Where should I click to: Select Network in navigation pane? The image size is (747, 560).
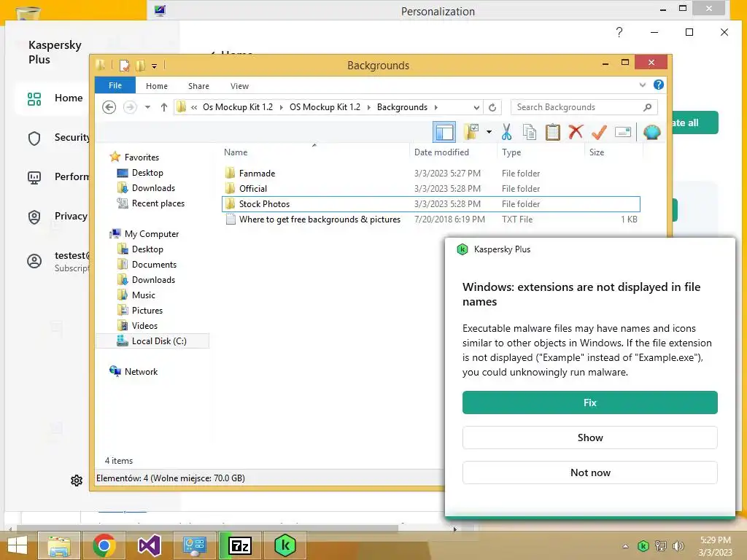click(x=141, y=371)
